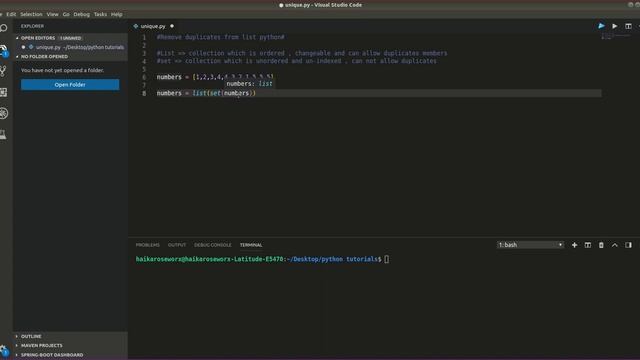The image size is (640, 360).
Task: Switch to the Output panel tab
Action: tap(177, 245)
